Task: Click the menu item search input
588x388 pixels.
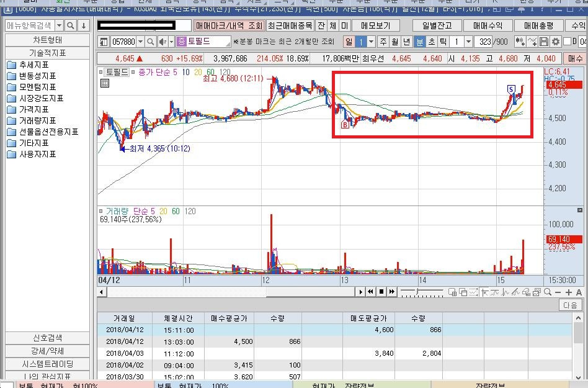Action: [30, 25]
